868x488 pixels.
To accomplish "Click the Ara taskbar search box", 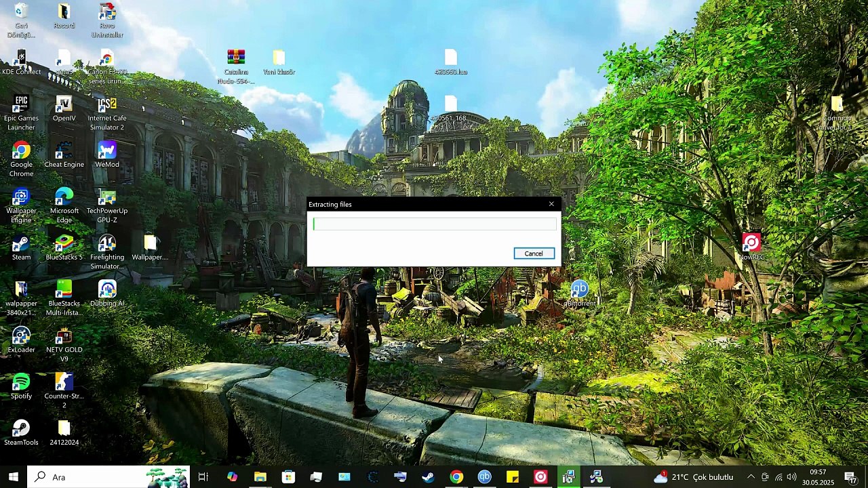I will point(108,477).
